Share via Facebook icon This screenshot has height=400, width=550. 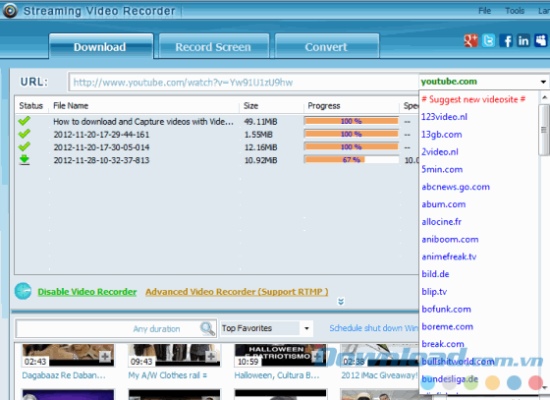(x=506, y=41)
